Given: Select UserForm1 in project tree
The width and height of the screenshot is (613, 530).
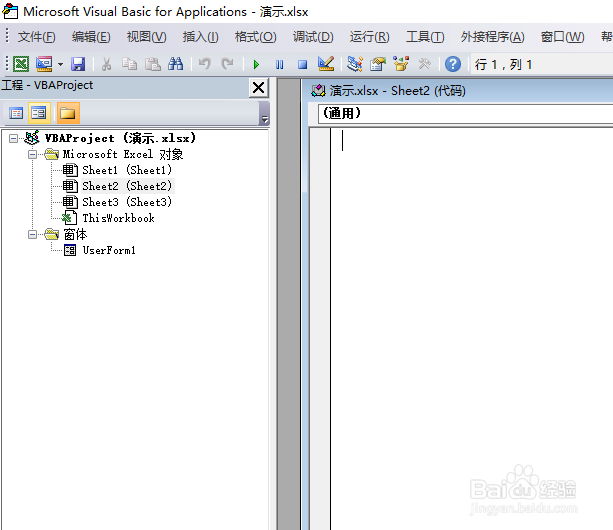Looking at the screenshot, I should tap(109, 250).
